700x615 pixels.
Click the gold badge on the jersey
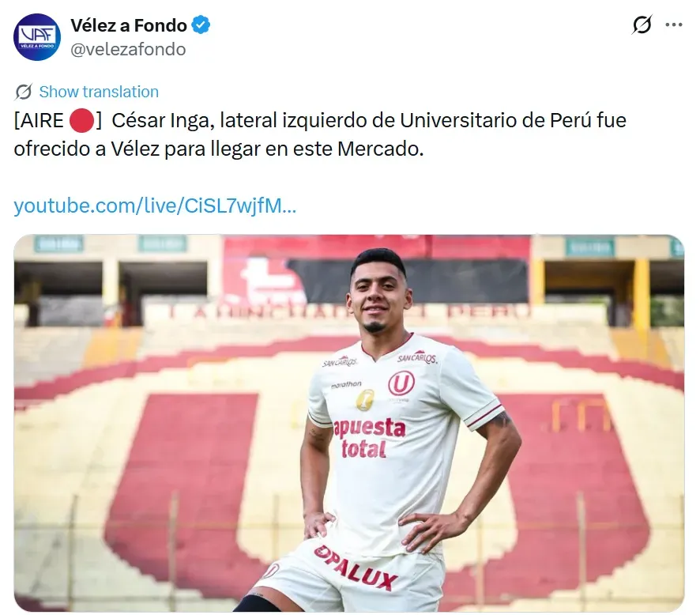365,400
